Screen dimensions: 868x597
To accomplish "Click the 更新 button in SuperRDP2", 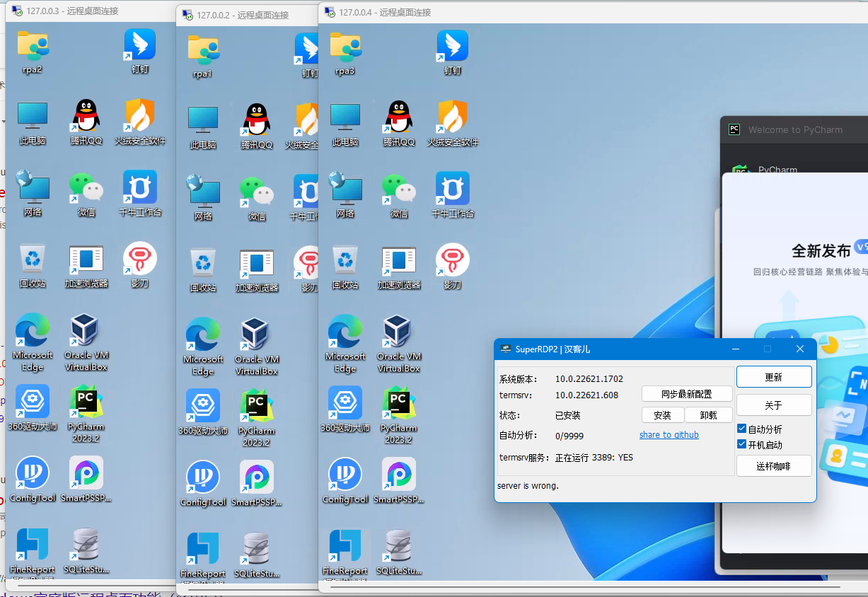I will point(773,377).
